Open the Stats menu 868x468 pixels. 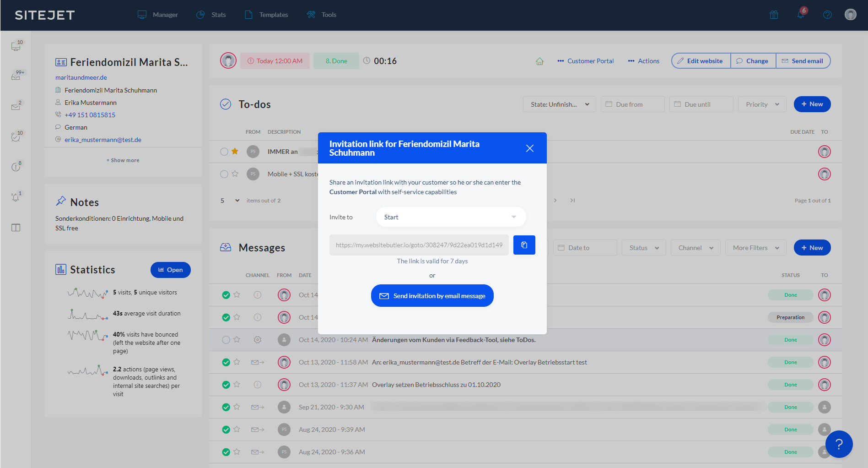coord(211,15)
